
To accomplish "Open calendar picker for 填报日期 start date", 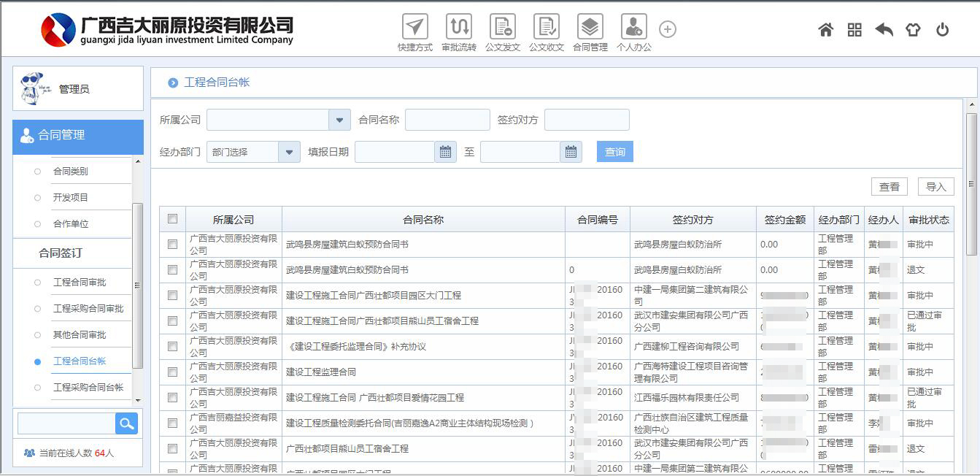I will point(444,152).
